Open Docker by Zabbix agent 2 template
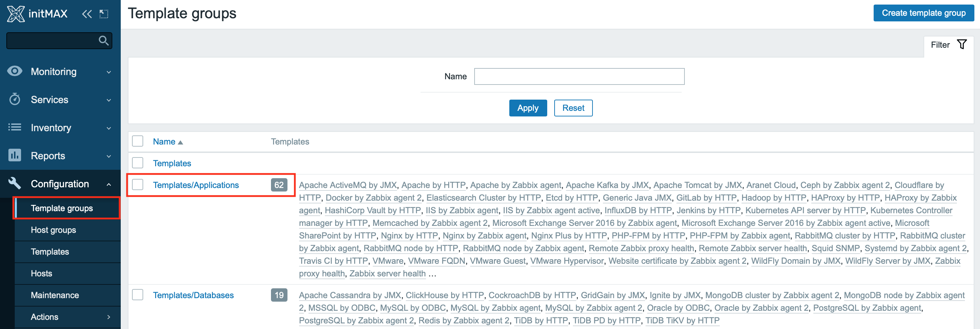This screenshot has height=329, width=980. [373, 198]
